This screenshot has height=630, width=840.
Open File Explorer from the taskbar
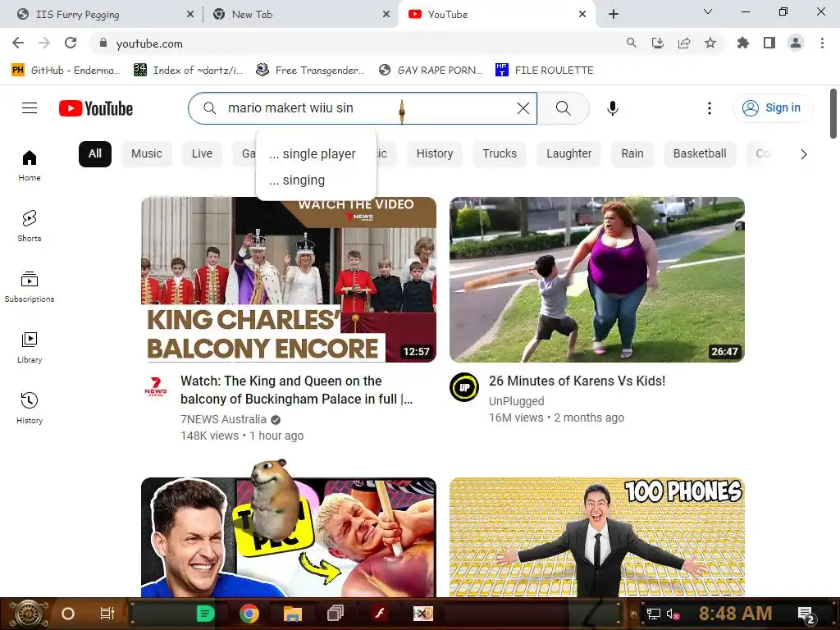[x=293, y=614]
